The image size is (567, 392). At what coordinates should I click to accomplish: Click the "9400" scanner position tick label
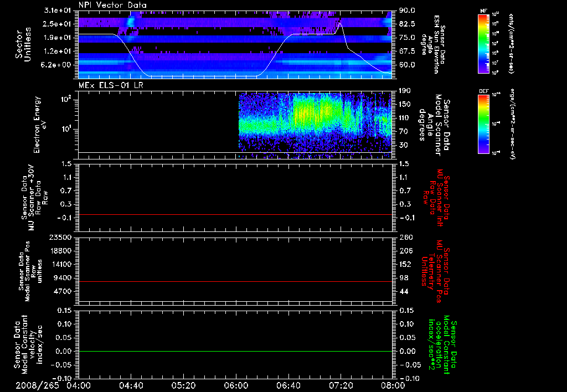(63, 278)
